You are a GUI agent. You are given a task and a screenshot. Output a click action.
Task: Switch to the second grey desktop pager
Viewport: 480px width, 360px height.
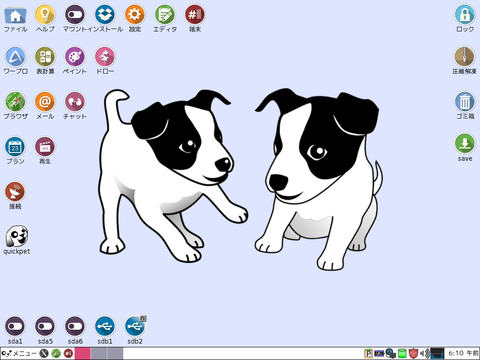(x=99, y=353)
